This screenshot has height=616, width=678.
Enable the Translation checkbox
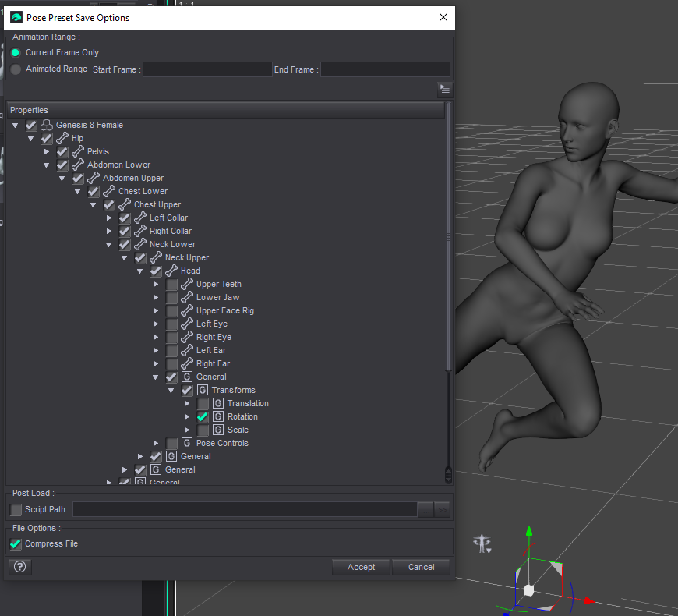click(x=203, y=403)
